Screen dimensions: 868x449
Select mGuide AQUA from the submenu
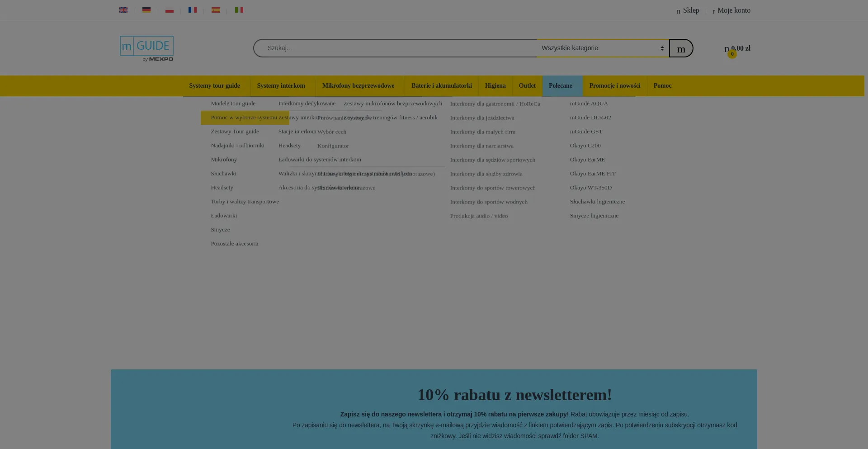coord(589,104)
